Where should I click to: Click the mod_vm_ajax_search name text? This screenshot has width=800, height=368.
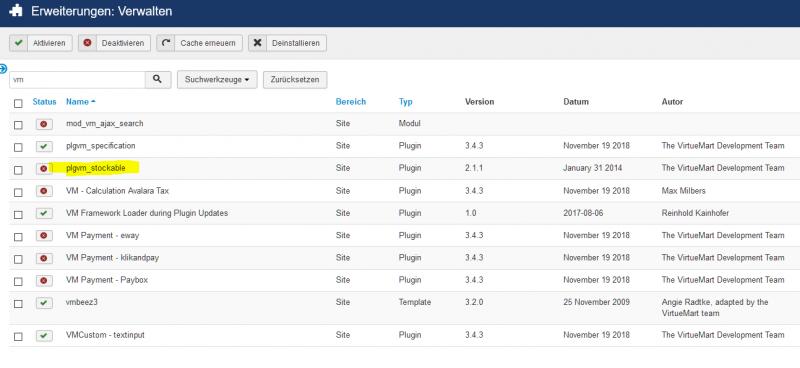pyautogui.click(x=105, y=124)
